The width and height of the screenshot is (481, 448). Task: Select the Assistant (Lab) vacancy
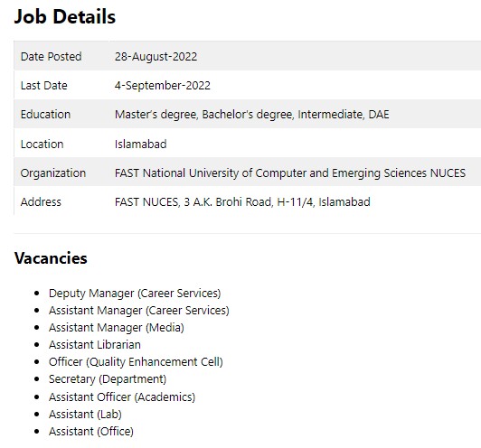tap(85, 415)
